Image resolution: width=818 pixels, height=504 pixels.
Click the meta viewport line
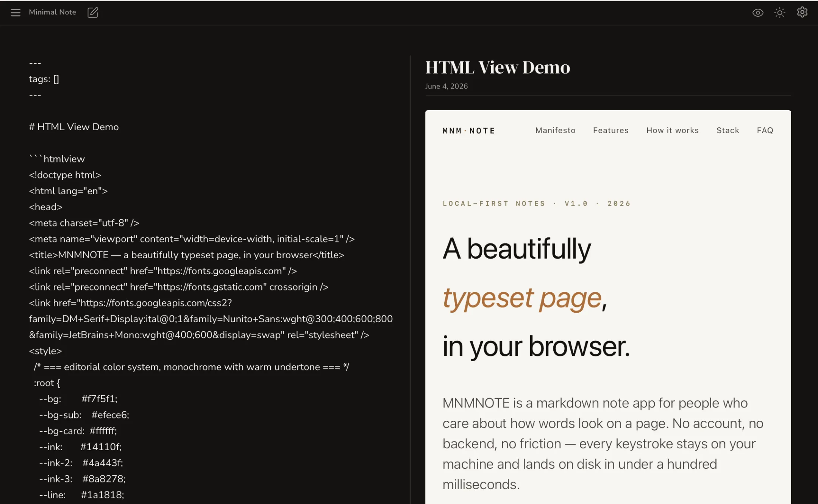(x=192, y=239)
